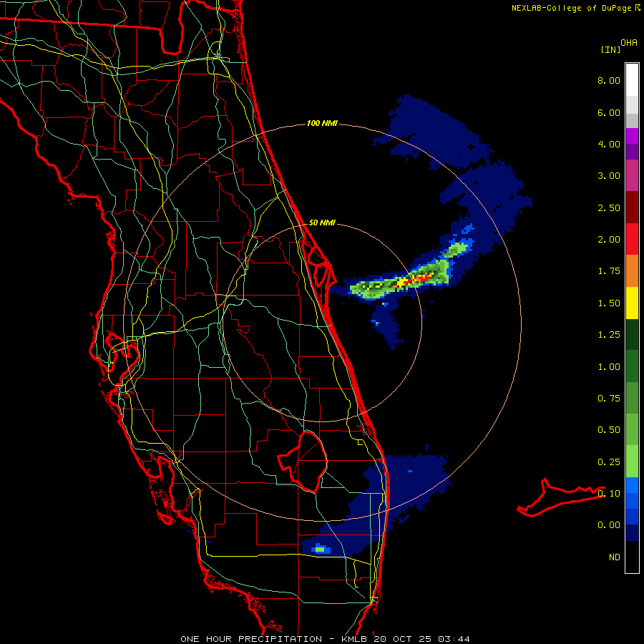Screen dimensions: 644x644
Task: Click the bright red legend swatch
Action: (x=632, y=239)
